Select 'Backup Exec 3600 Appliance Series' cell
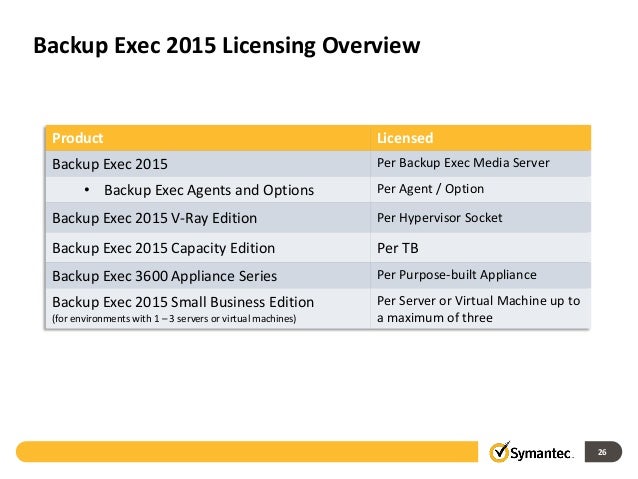Image resolution: width=638 pixels, height=479 pixels. pyautogui.click(x=208, y=276)
